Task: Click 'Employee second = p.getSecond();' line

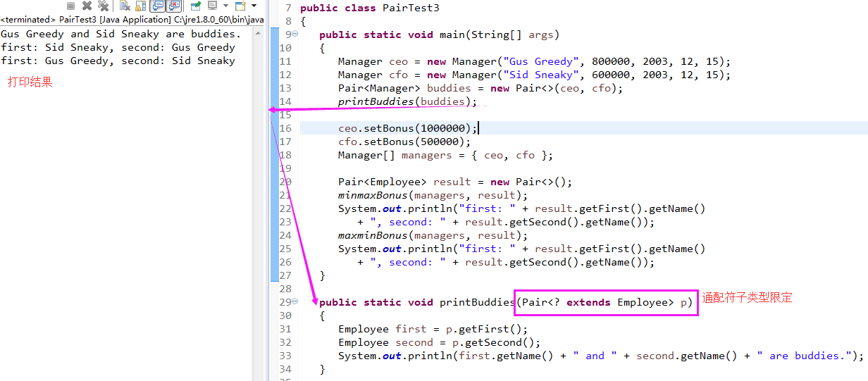Action: point(439,342)
